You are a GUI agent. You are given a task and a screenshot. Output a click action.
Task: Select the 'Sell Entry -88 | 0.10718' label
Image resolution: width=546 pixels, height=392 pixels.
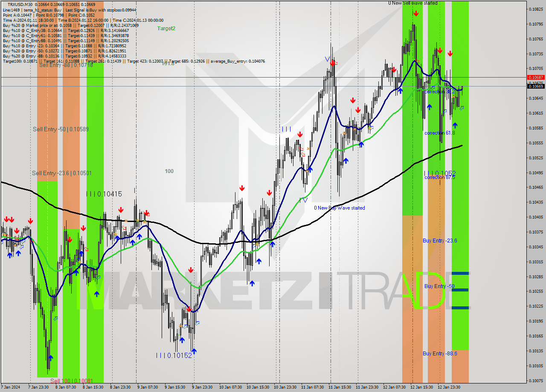coord(66,65)
